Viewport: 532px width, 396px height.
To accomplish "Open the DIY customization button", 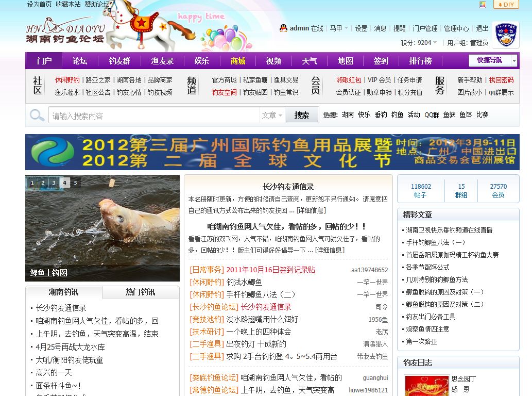I will point(506,5).
